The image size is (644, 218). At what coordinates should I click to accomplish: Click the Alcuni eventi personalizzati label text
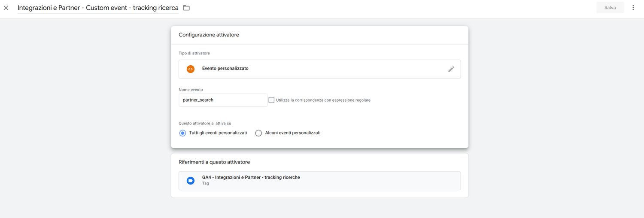tap(292, 133)
